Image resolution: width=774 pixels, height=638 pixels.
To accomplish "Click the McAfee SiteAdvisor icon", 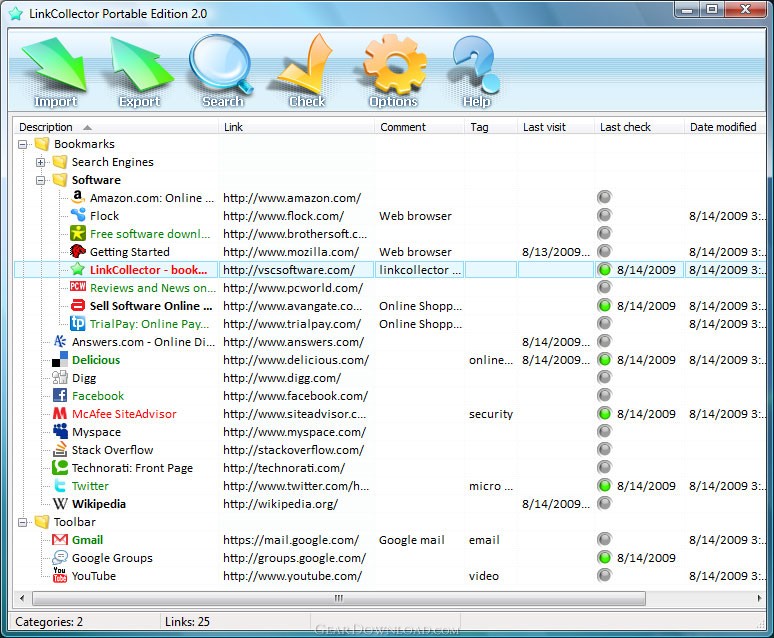I will [x=60, y=413].
